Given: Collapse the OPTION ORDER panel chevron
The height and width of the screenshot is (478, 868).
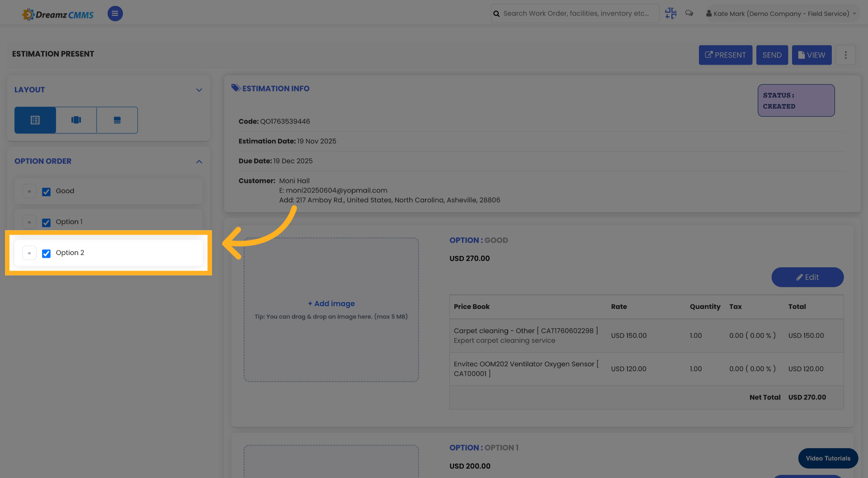Looking at the screenshot, I should click(x=199, y=161).
